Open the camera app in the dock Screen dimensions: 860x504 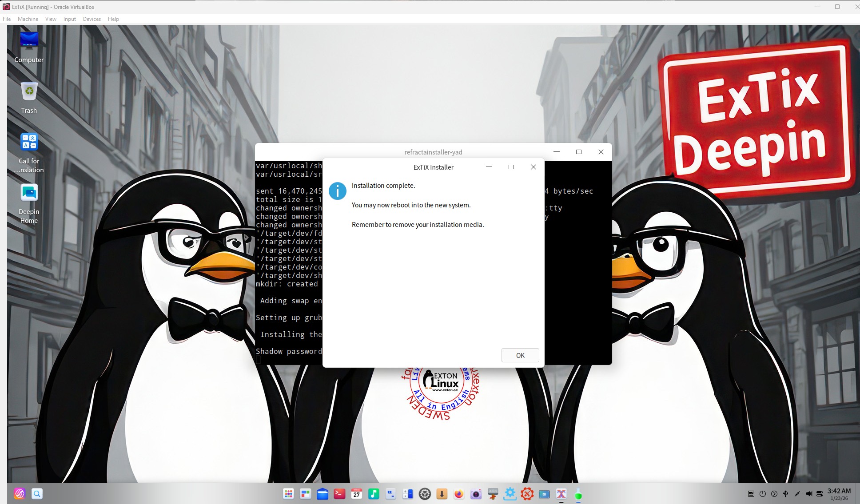coord(476,494)
